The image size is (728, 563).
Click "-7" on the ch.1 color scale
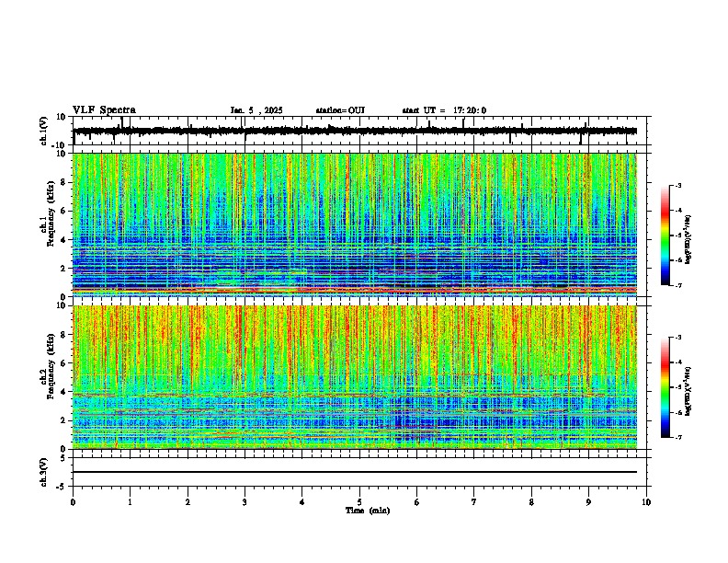pos(678,285)
